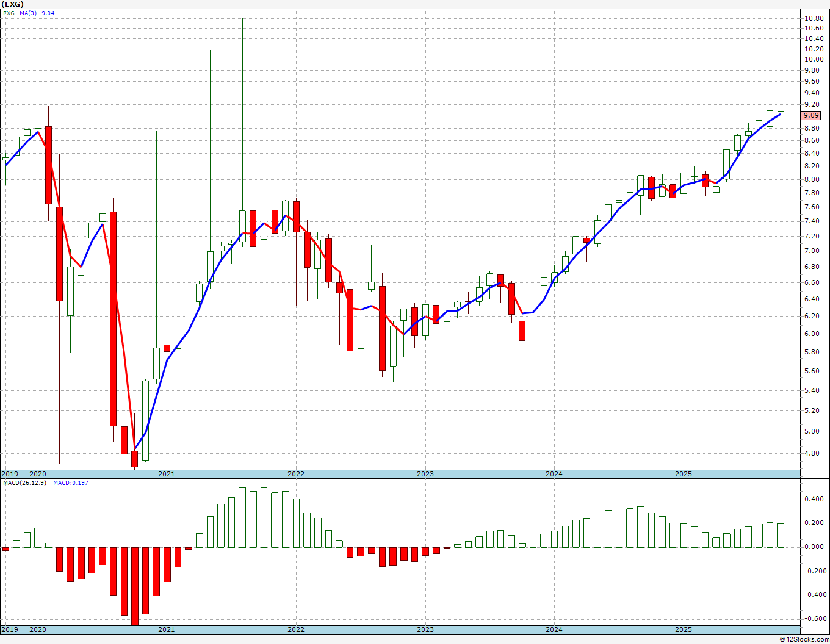The height and width of the screenshot is (644, 830).
Task: Click the 4.80 price axis label
Action: [812, 454]
